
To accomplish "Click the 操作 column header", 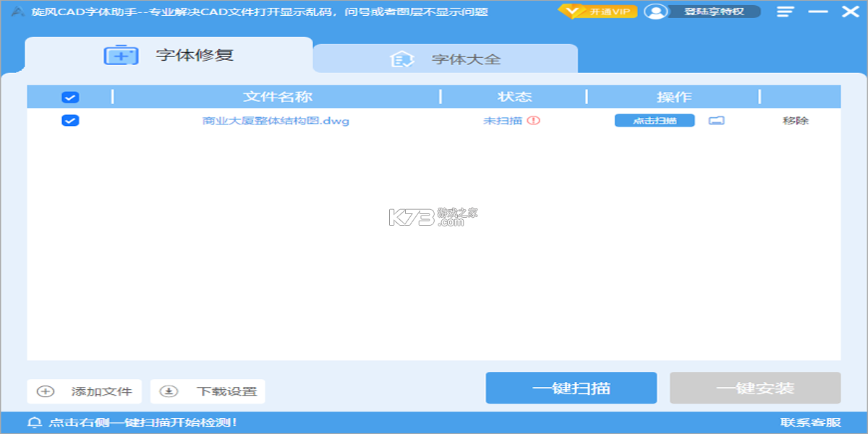I will 674,97.
